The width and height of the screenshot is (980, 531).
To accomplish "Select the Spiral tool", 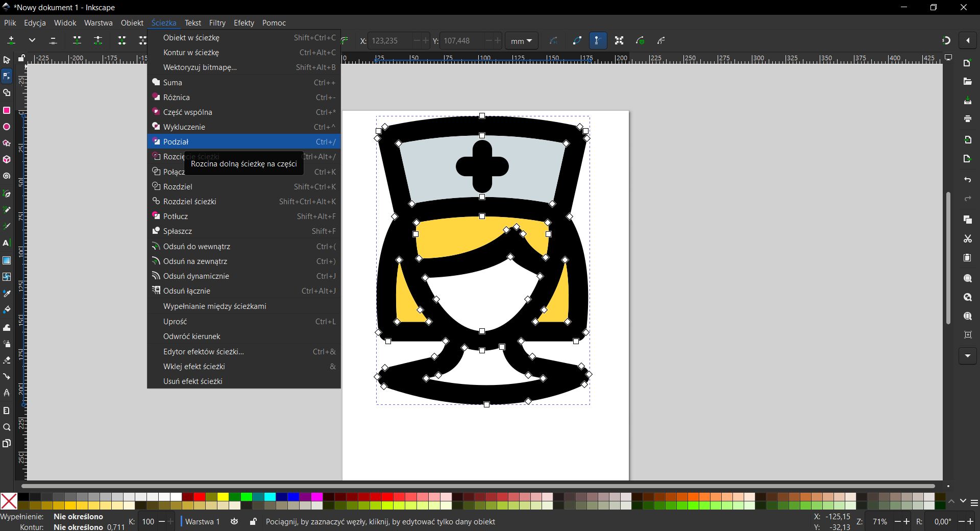I will [x=7, y=176].
